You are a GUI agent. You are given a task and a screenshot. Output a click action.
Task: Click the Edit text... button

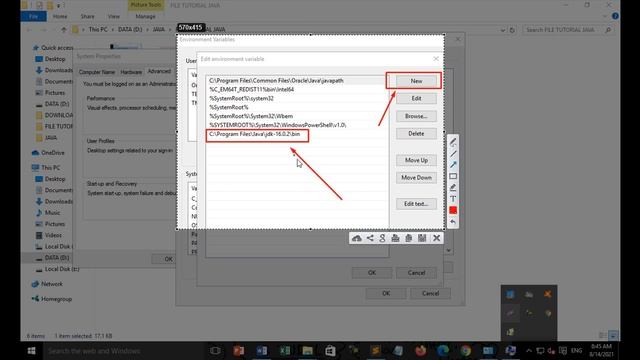coord(416,204)
